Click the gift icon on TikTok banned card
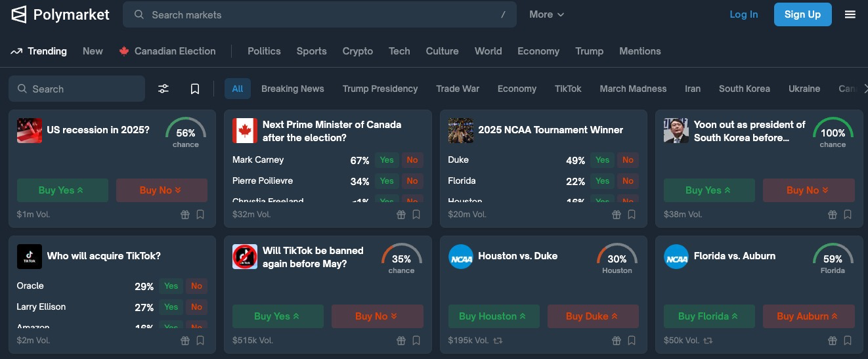The height and width of the screenshot is (359, 868). [401, 341]
